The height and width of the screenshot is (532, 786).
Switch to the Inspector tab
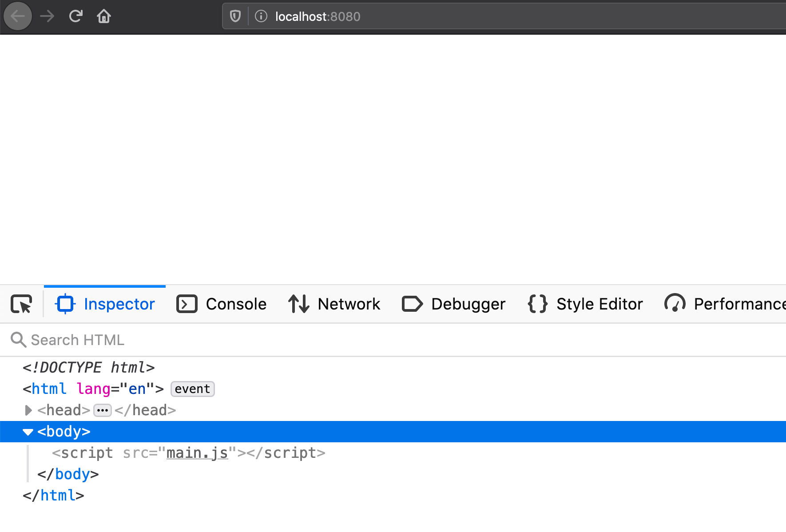pyautogui.click(x=105, y=304)
